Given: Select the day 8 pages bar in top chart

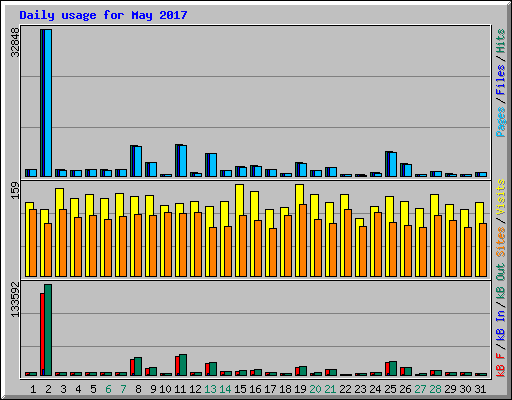Looking at the screenshot, I should (138, 161).
